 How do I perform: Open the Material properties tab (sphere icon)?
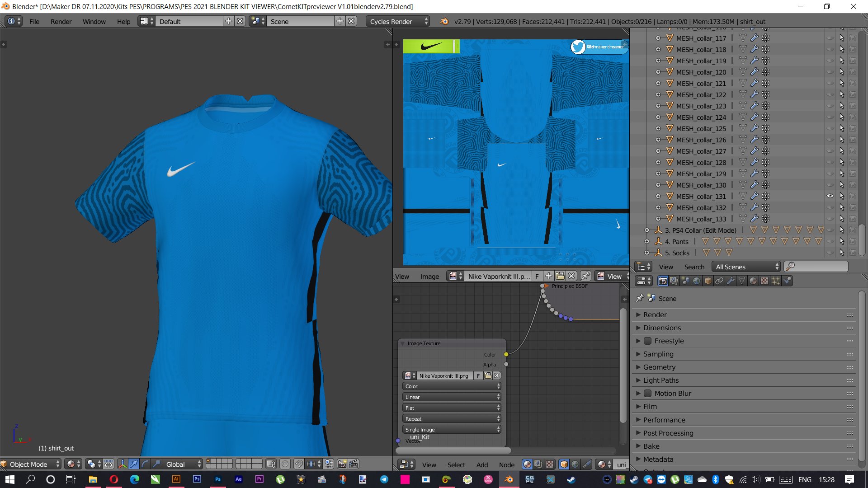pos(753,281)
